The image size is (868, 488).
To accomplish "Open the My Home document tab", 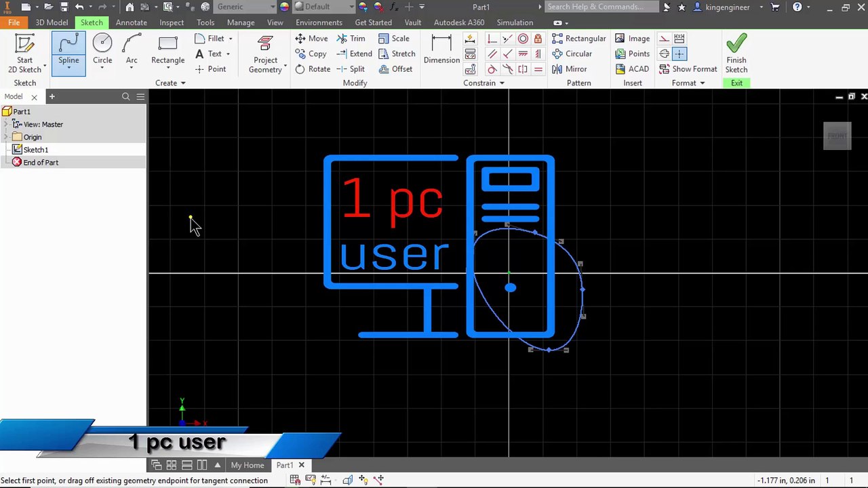I will click(248, 465).
